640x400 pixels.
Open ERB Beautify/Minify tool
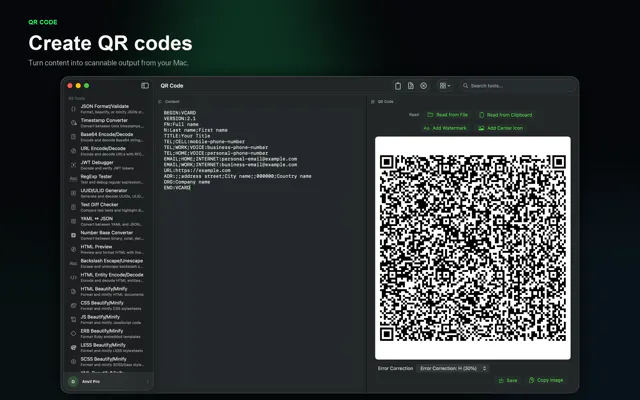click(108, 334)
